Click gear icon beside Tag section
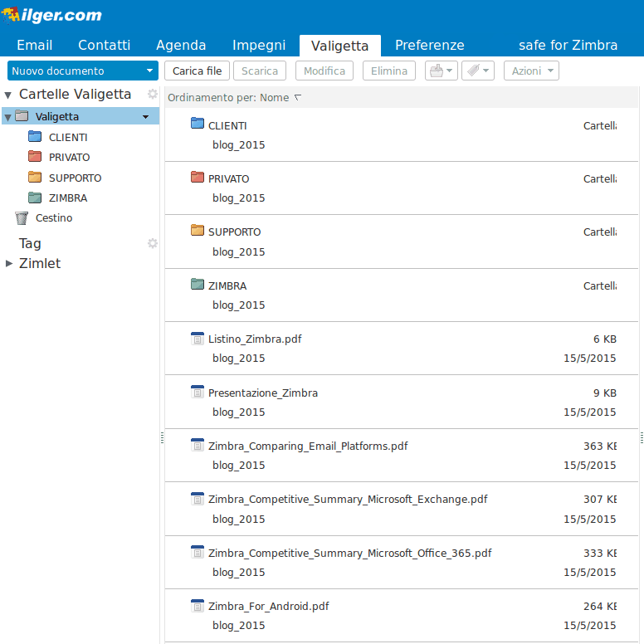Image resolution: width=644 pixels, height=644 pixels. click(153, 243)
